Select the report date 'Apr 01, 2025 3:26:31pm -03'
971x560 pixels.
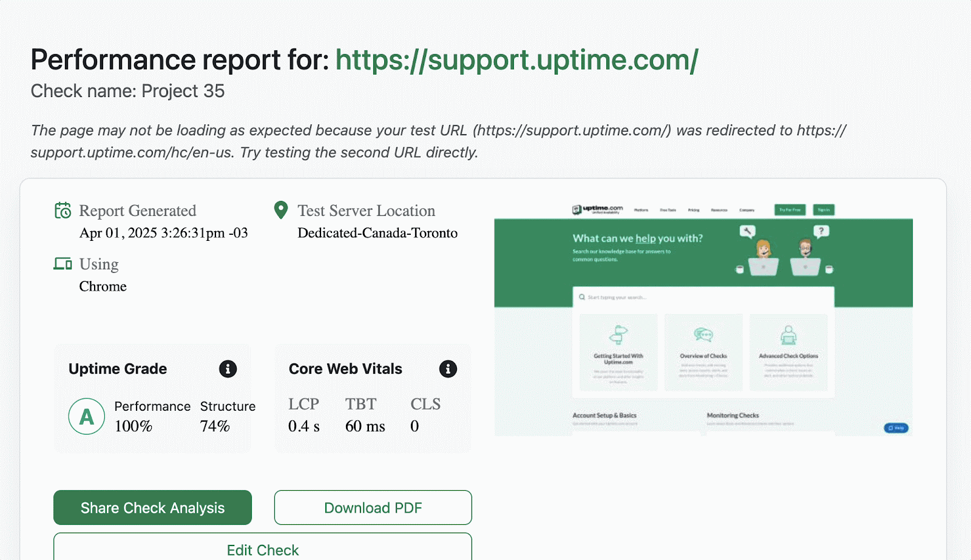163,233
